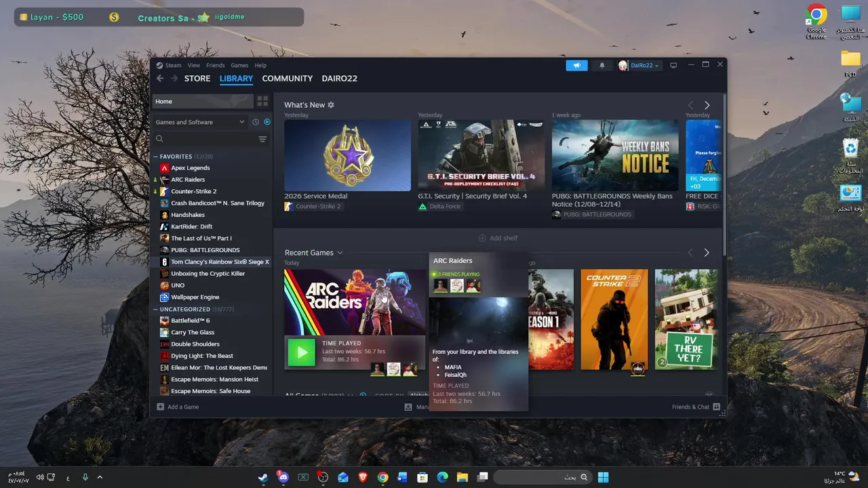Viewport: 868px width, 488px height.
Task: Open Google Chrome desktop shortcut
Action: [816, 22]
